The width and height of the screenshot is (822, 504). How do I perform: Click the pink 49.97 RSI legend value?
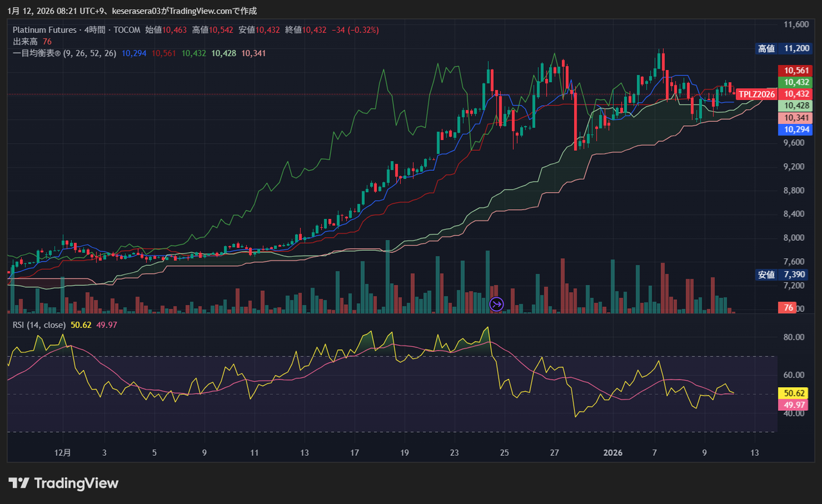coord(107,325)
